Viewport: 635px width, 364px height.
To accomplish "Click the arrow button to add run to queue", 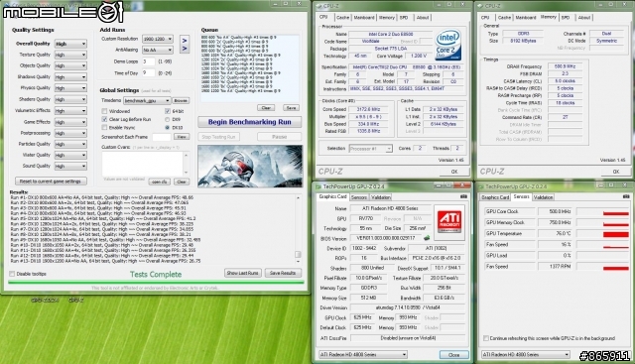I will 185,45.
